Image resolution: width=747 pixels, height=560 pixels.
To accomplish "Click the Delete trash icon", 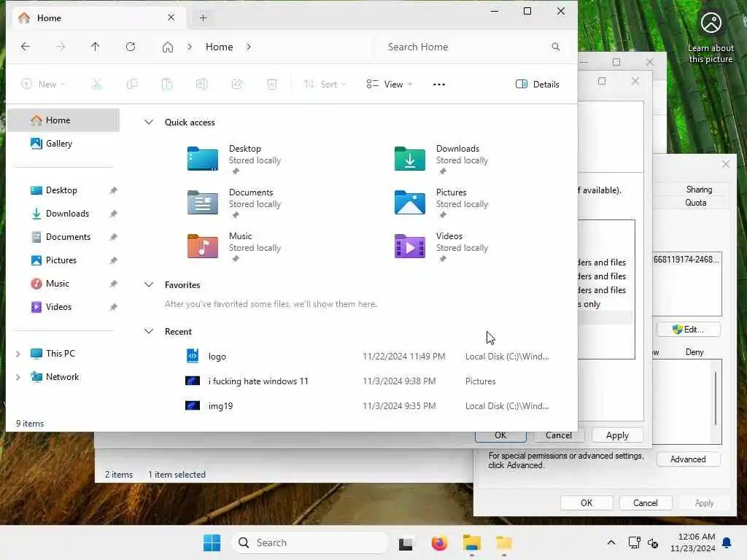I will (x=272, y=85).
